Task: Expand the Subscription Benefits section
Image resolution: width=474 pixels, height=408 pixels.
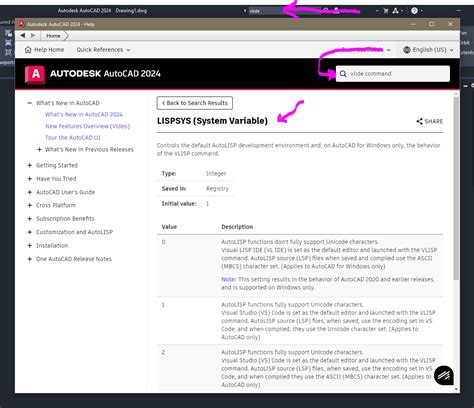Action: pyautogui.click(x=30, y=219)
